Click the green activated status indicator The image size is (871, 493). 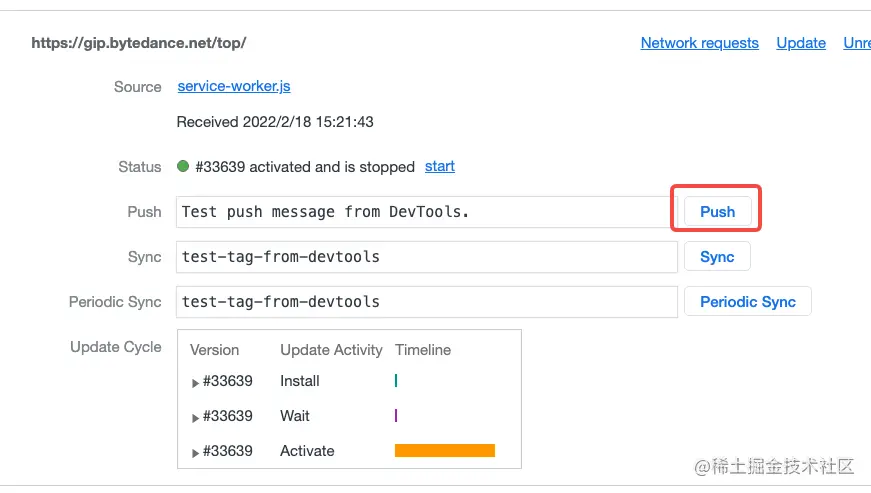[x=183, y=167]
